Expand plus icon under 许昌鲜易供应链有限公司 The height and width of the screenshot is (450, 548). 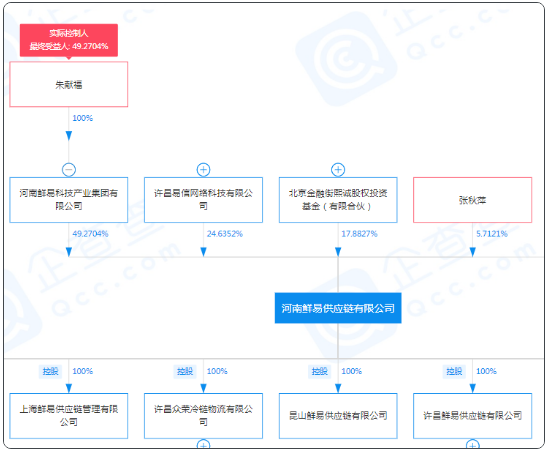[x=473, y=444]
